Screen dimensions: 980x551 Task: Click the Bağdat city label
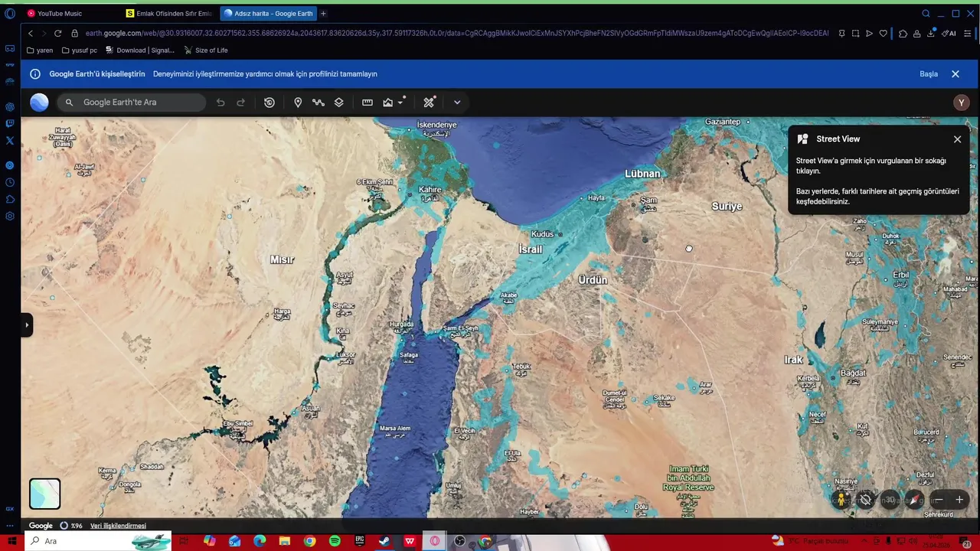(x=853, y=373)
